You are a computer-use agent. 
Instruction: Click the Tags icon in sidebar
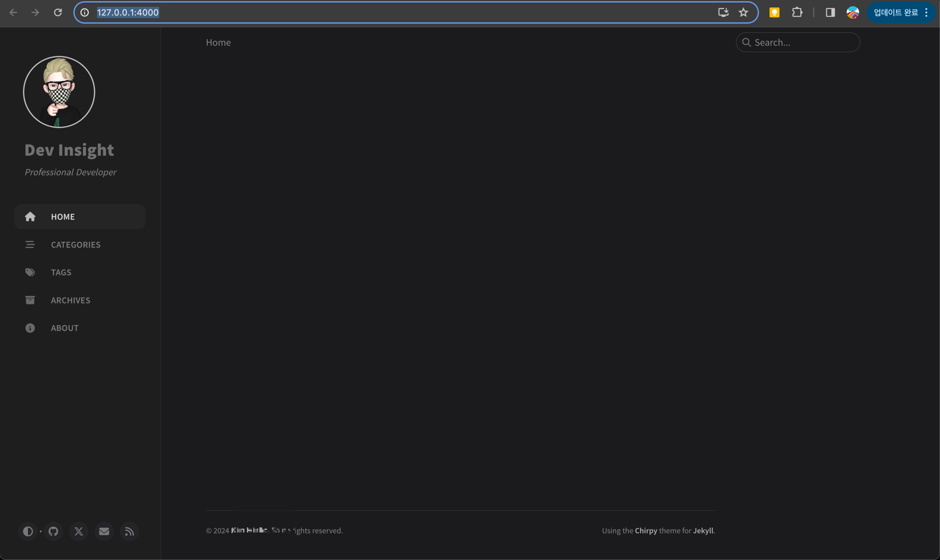tap(30, 272)
